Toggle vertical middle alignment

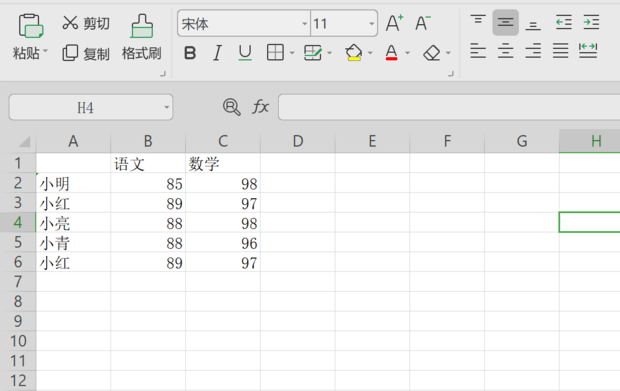tap(505, 23)
